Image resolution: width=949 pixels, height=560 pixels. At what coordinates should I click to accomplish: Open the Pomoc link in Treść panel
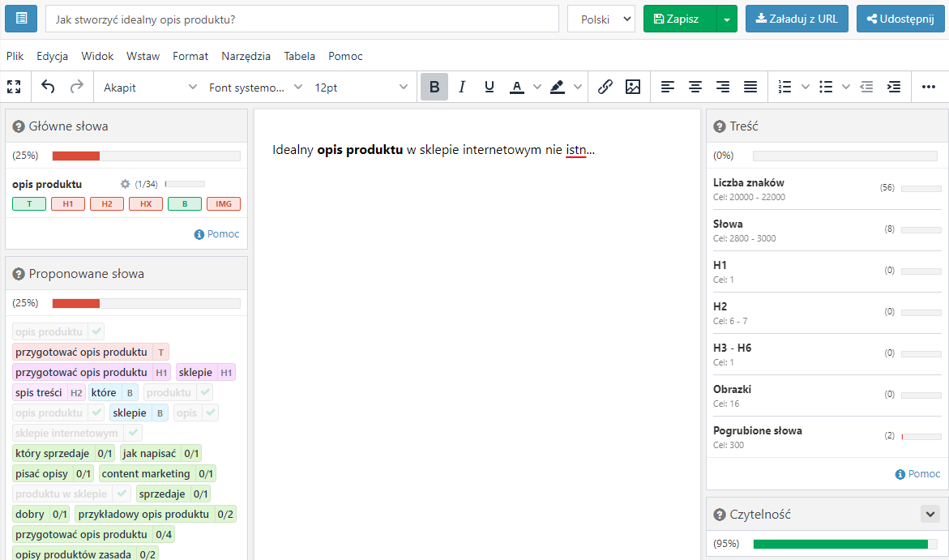[x=917, y=474]
